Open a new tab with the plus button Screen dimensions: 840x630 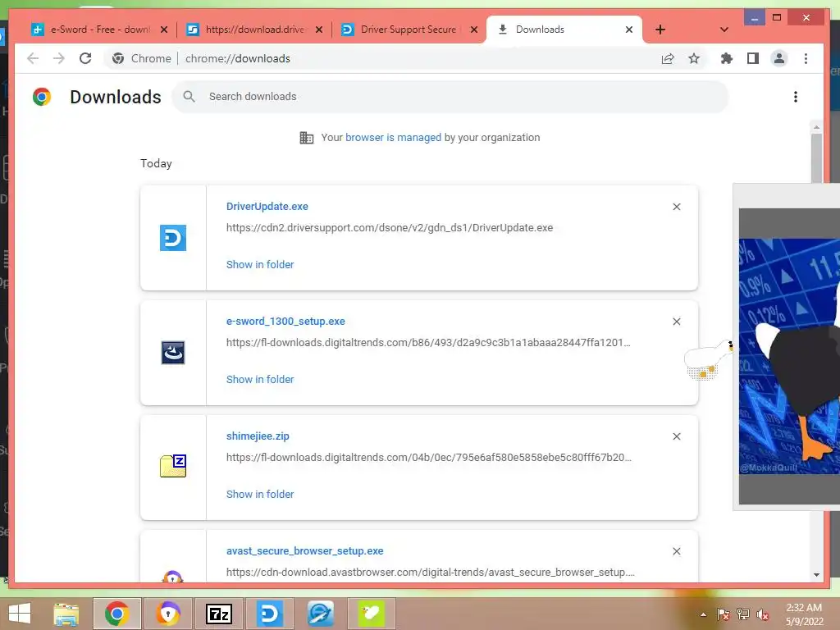pyautogui.click(x=660, y=30)
